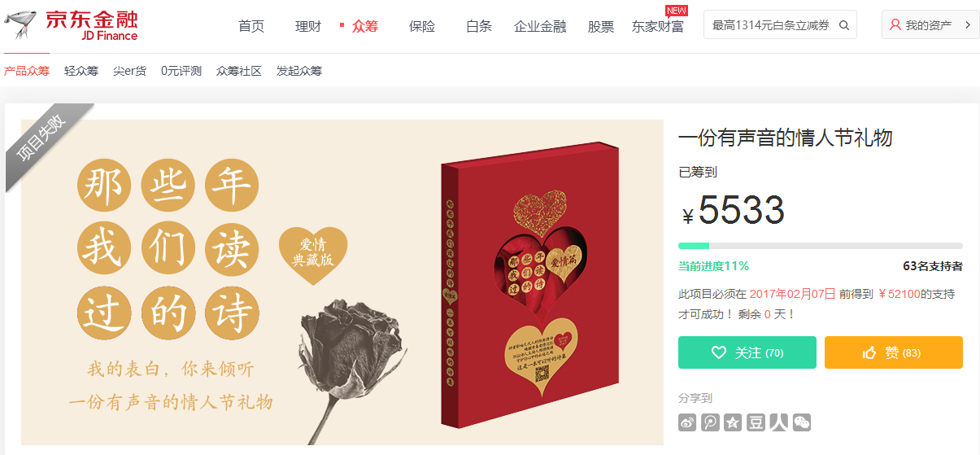Share to Qzone star icon
The image size is (980, 455).
point(733,422)
